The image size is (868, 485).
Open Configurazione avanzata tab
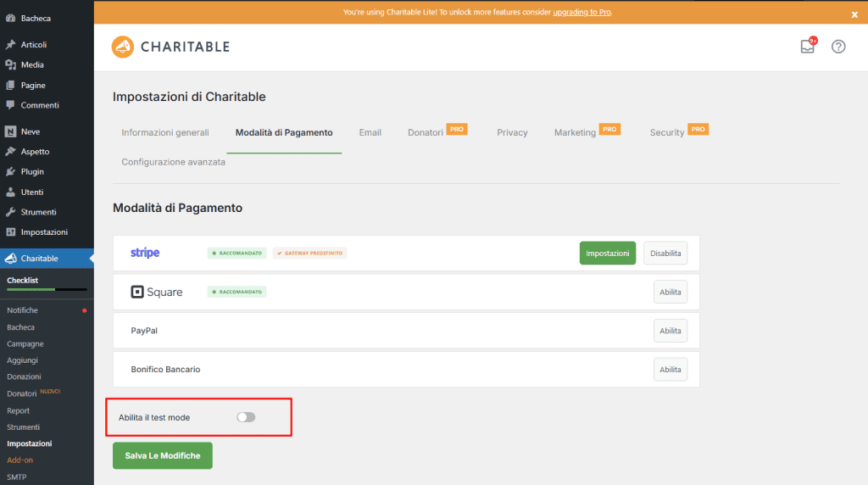click(x=173, y=162)
